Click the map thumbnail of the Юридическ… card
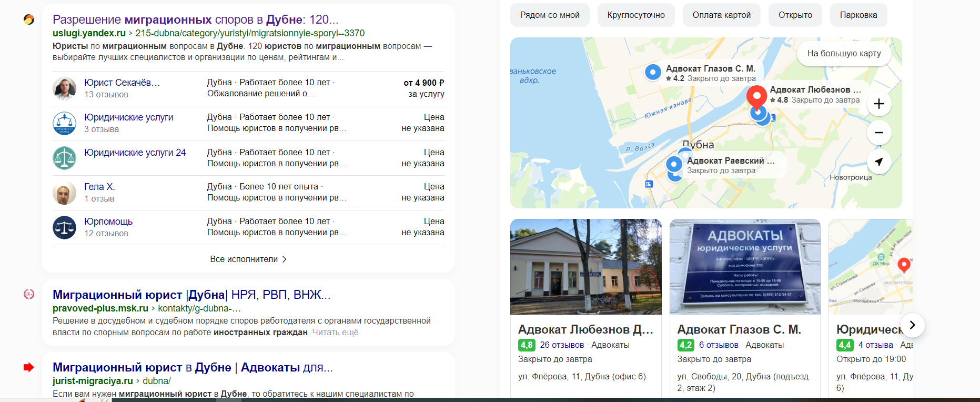The height and width of the screenshot is (402, 980). 870,267
